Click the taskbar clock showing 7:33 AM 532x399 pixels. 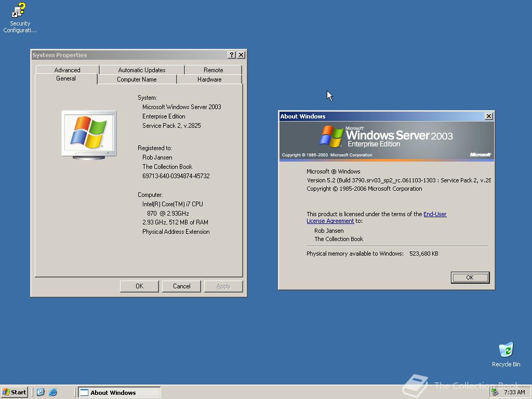coord(514,392)
